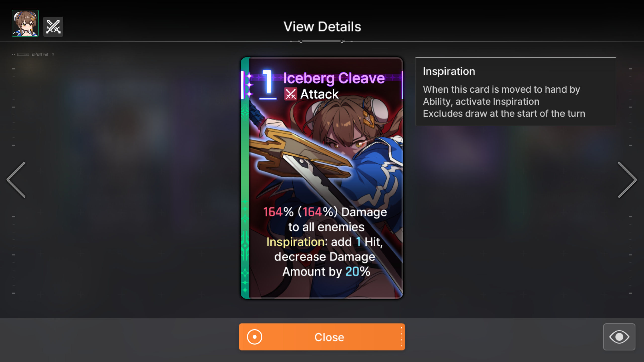
Task: Tap the 20% damage decrease value
Action: [357, 271]
